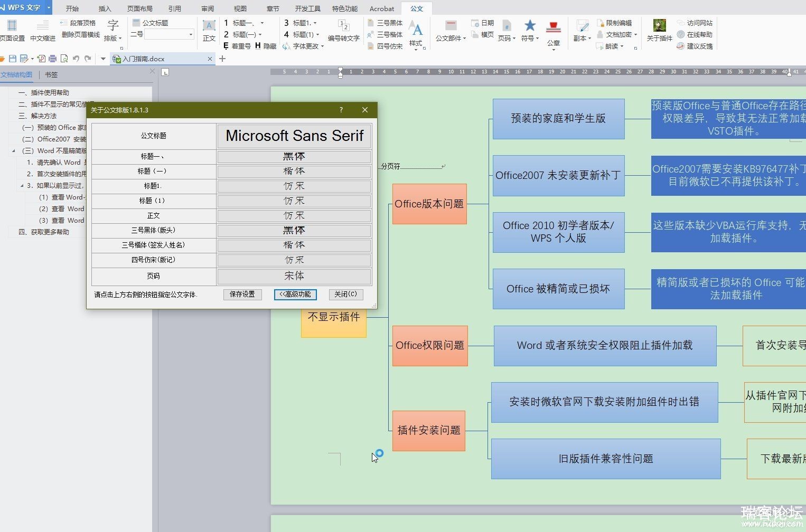Open the Acrobat ribbon tab

382,8
